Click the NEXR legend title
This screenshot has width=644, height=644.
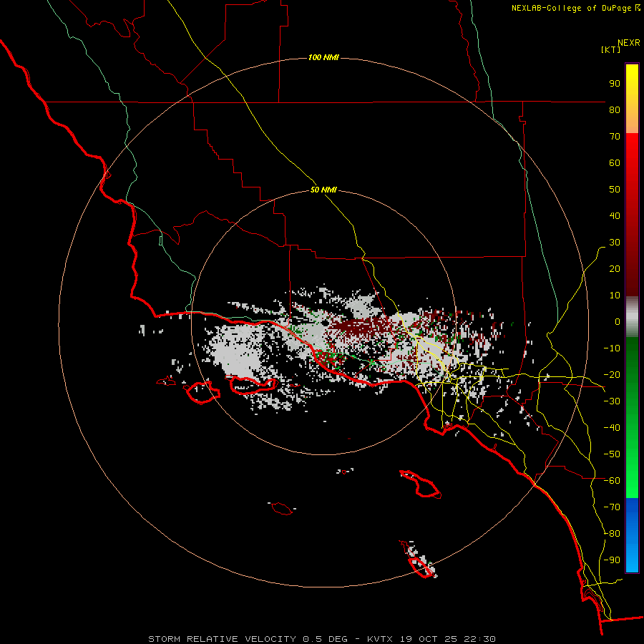629,43
